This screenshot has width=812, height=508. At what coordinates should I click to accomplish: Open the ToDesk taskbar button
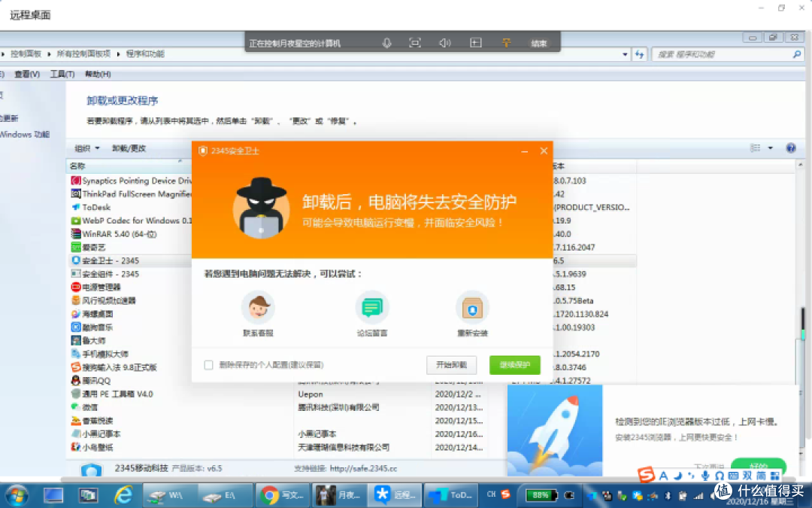tap(451, 495)
